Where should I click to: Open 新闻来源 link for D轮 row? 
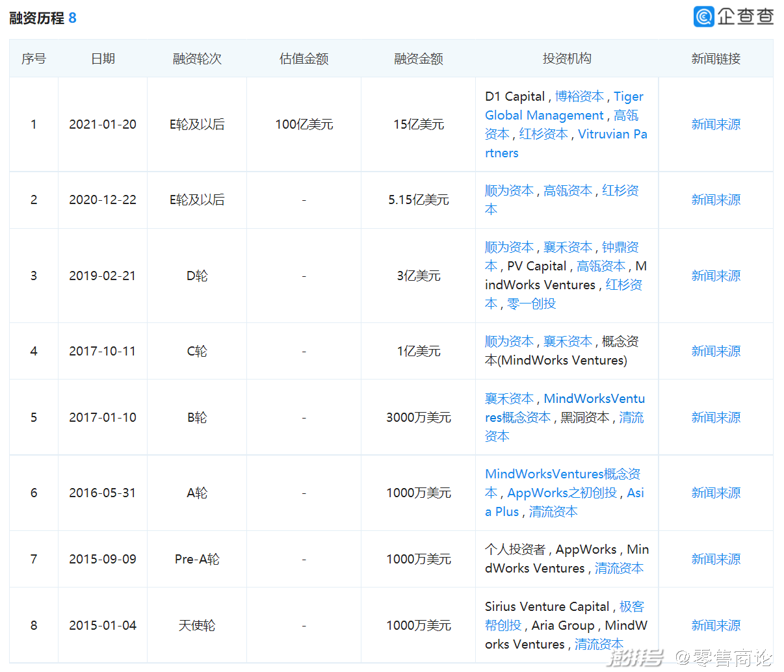click(716, 276)
